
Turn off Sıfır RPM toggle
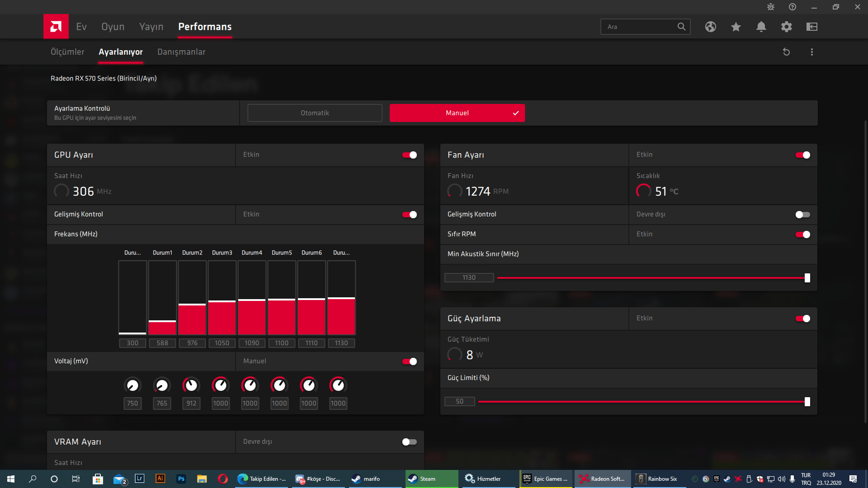(802, 235)
